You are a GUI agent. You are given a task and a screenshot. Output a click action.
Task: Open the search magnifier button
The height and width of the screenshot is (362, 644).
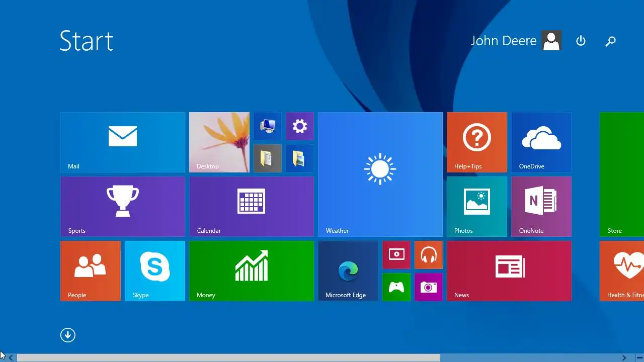(610, 41)
